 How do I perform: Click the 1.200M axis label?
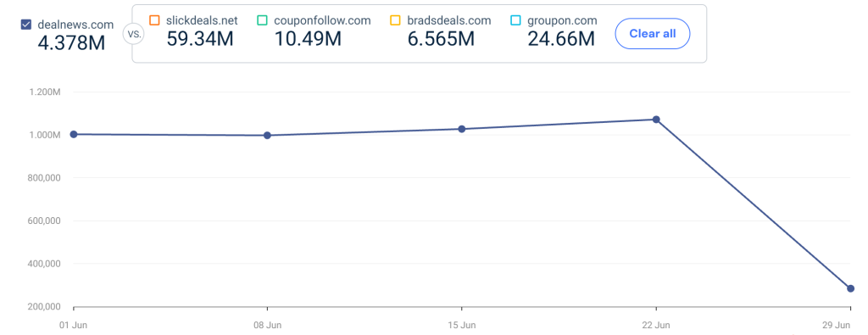(x=45, y=92)
